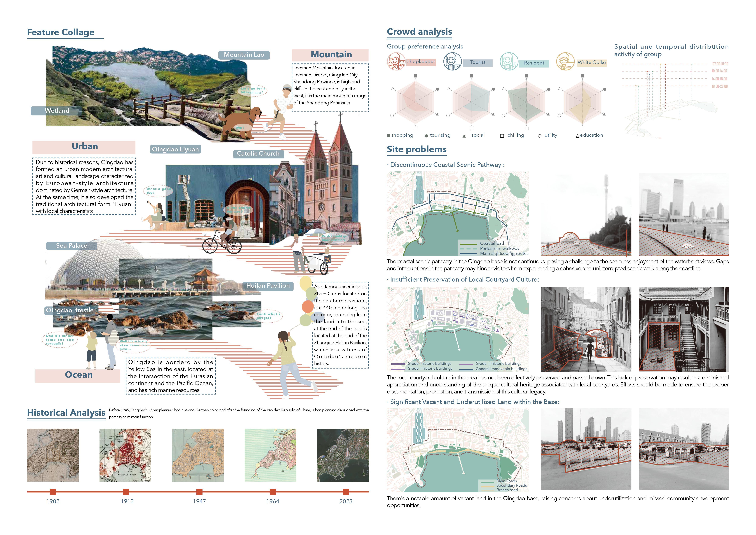Click the Site problems heading
The height and width of the screenshot is (535, 756).
pos(417,149)
